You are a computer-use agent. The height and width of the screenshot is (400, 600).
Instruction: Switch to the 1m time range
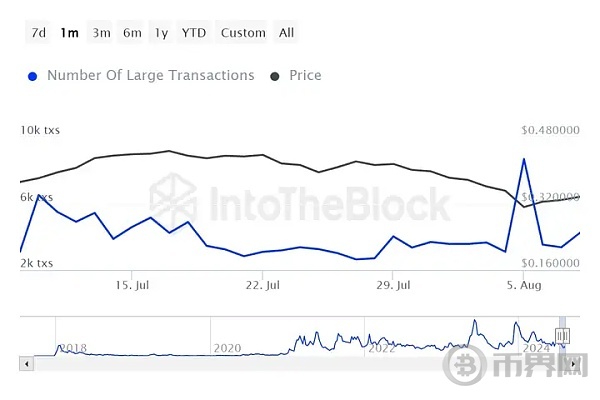coord(69,32)
